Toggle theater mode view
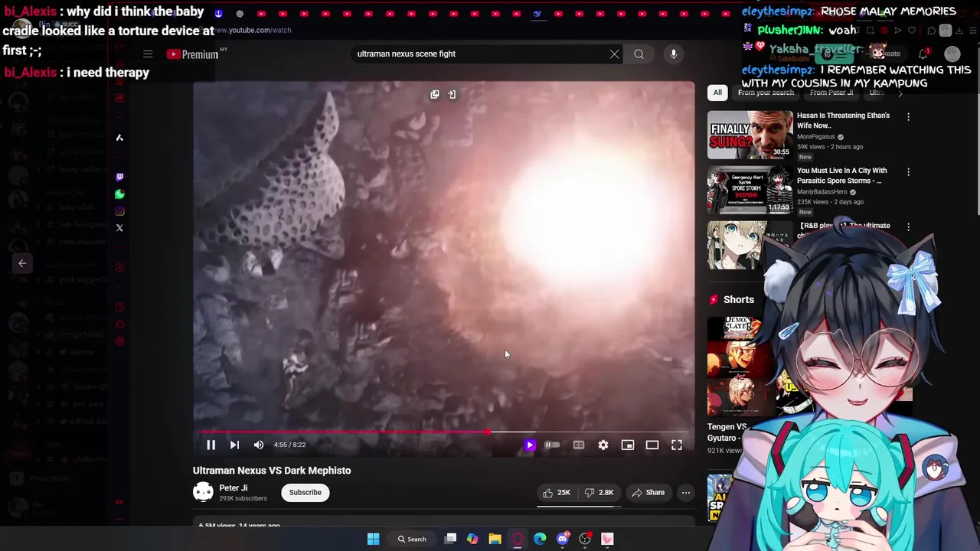 (x=652, y=445)
